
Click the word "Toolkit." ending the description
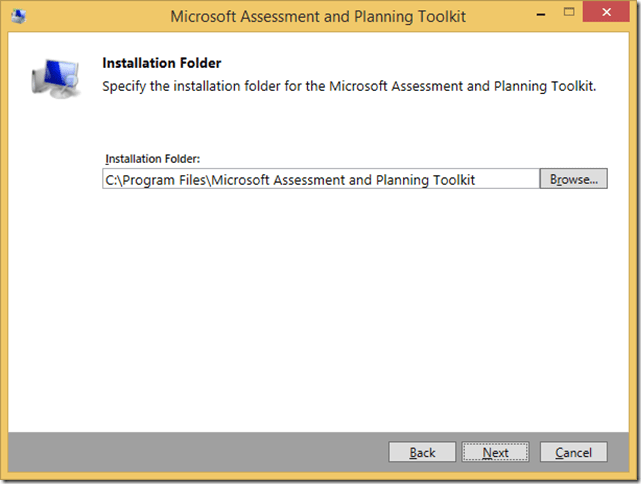(572, 87)
